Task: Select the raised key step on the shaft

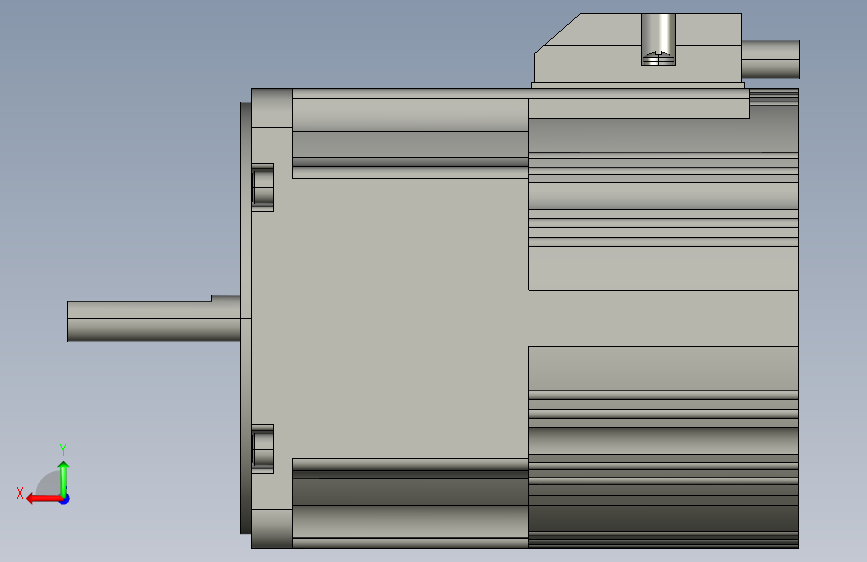Action: click(x=226, y=299)
